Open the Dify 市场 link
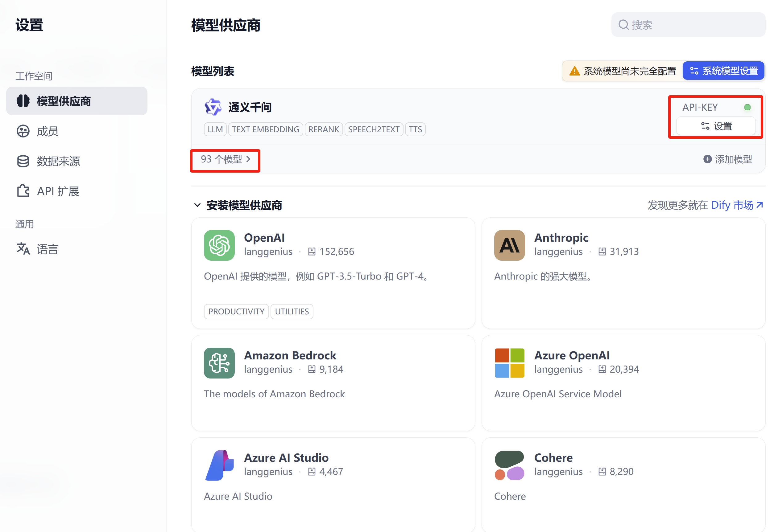The width and height of the screenshot is (770, 532). click(732, 205)
